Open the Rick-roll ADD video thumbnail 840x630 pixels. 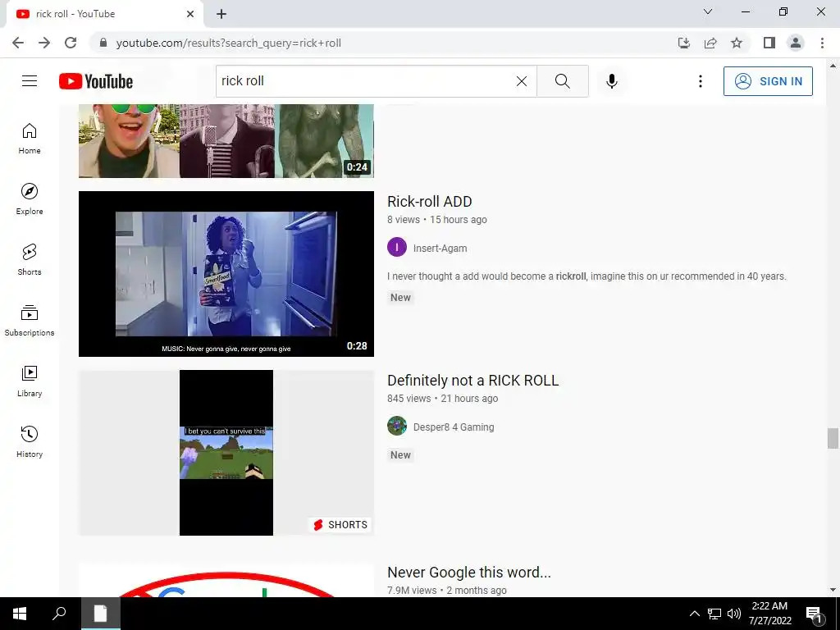226,274
